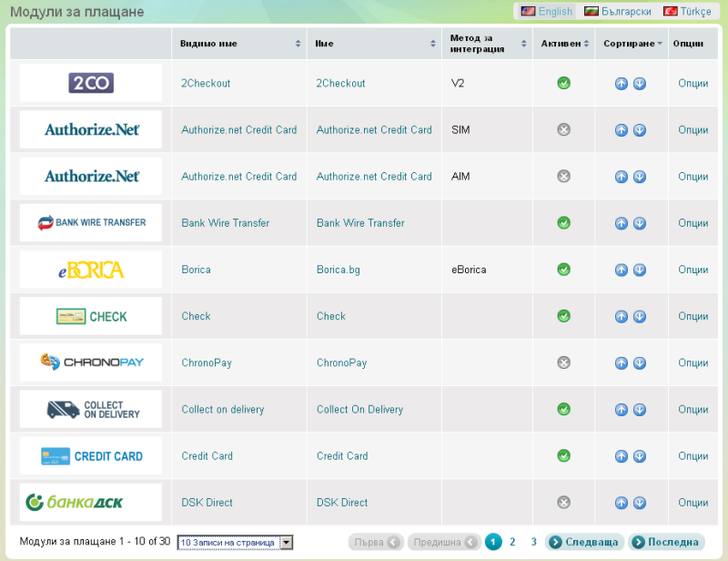
Task: Activate the Authorize.net SIM module
Action: click(563, 130)
